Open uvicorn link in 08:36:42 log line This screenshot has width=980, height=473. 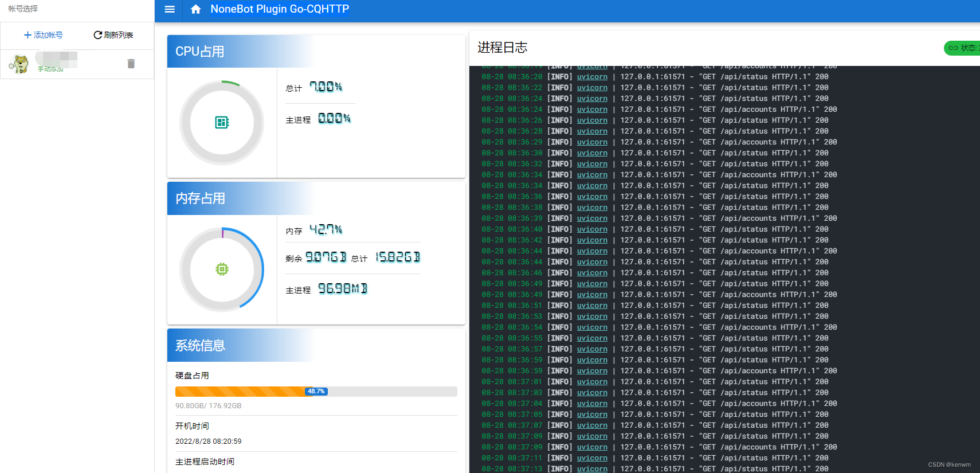tap(592, 240)
